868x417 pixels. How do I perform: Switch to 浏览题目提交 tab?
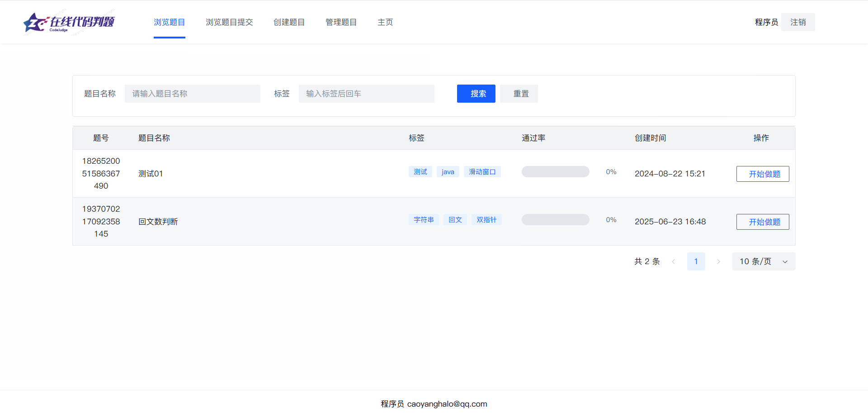pos(229,22)
